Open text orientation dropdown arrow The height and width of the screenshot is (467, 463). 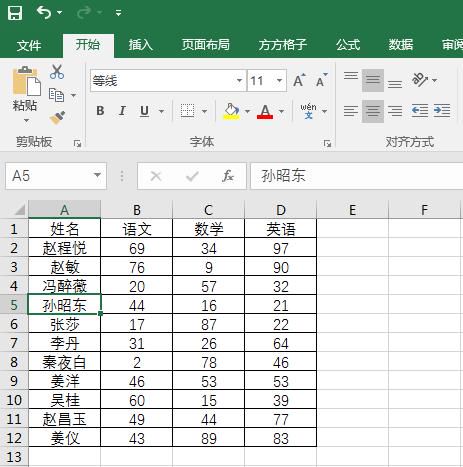click(434, 80)
